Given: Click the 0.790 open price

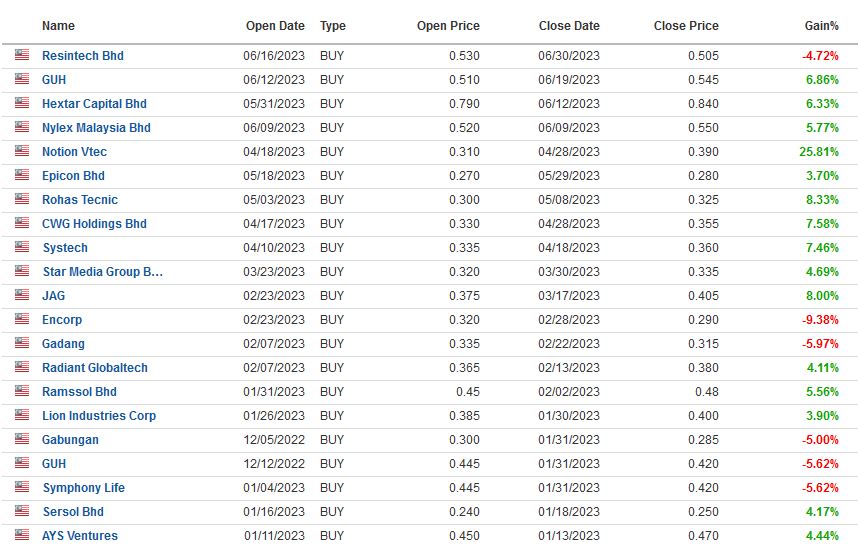Looking at the screenshot, I should [465, 104].
